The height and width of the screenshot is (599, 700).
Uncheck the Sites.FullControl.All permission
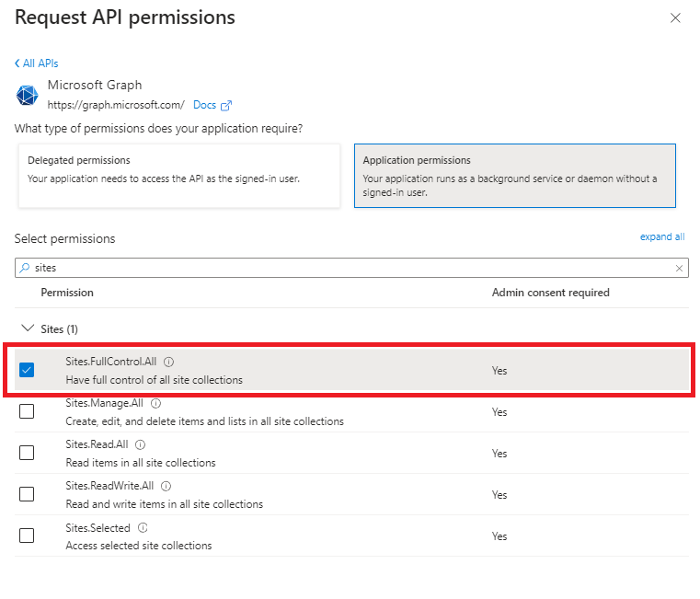[x=27, y=370]
